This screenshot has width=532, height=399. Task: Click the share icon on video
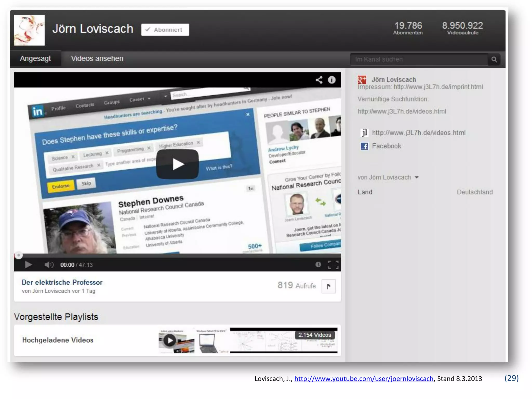tap(319, 80)
